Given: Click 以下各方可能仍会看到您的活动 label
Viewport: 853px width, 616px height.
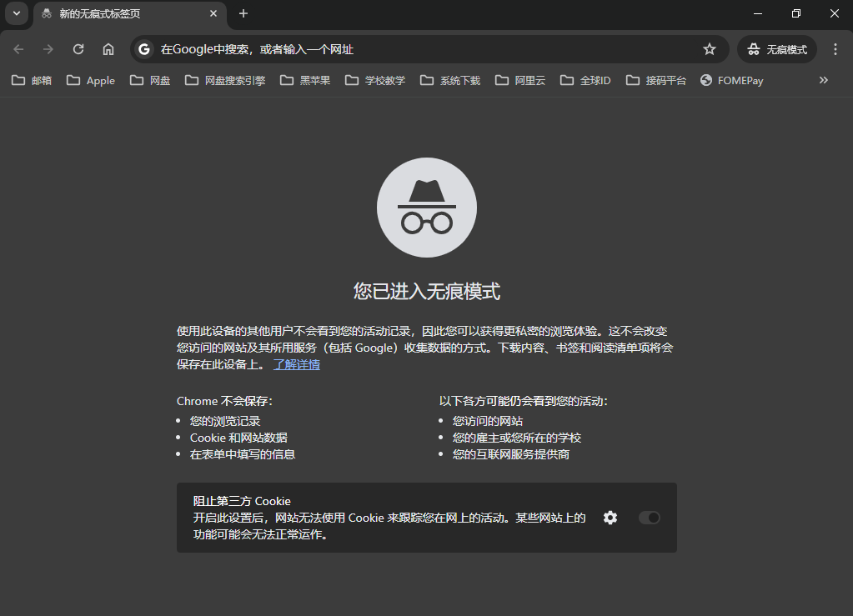Looking at the screenshot, I should pos(524,401).
